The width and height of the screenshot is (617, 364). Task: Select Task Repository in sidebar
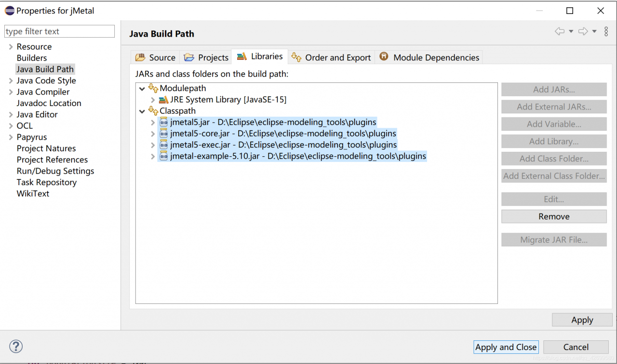tap(47, 182)
